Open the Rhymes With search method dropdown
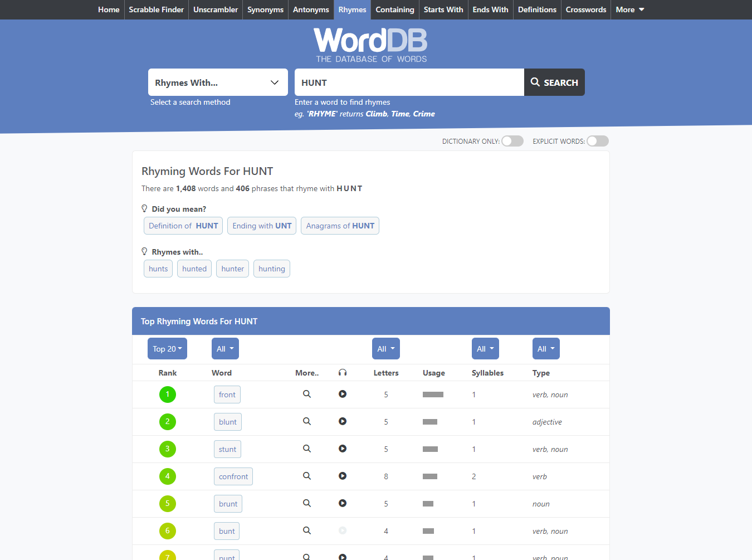Image resolution: width=752 pixels, height=560 pixels. (x=218, y=82)
